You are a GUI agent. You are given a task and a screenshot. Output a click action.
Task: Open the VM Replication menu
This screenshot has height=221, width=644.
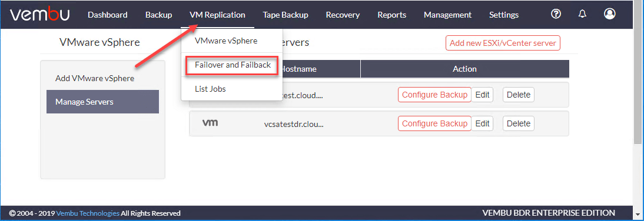[217, 15]
